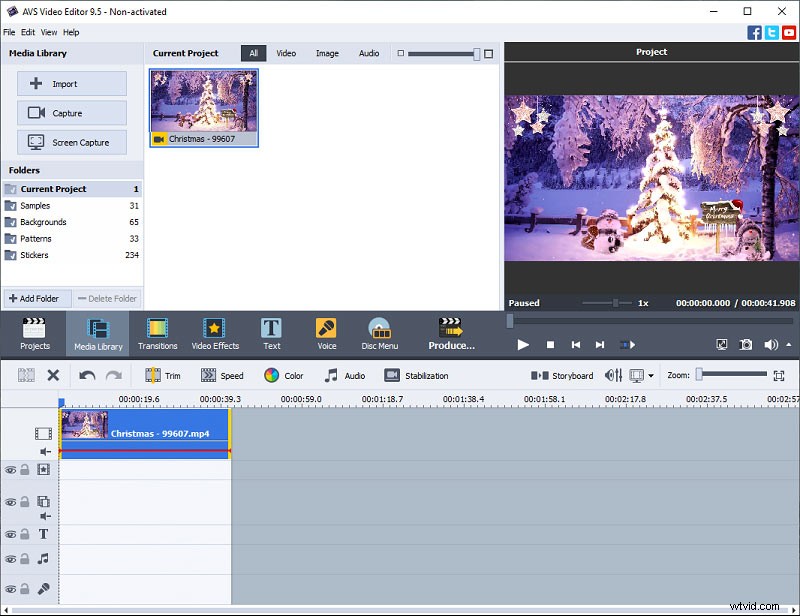Open the Disc Menu section

coord(380,334)
